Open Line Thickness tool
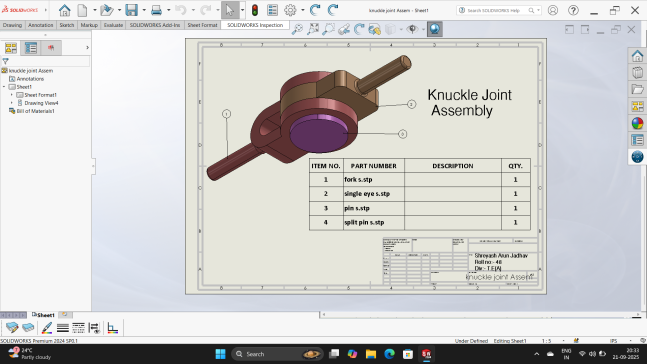Screen dimensions: 647x364 (x=63, y=328)
